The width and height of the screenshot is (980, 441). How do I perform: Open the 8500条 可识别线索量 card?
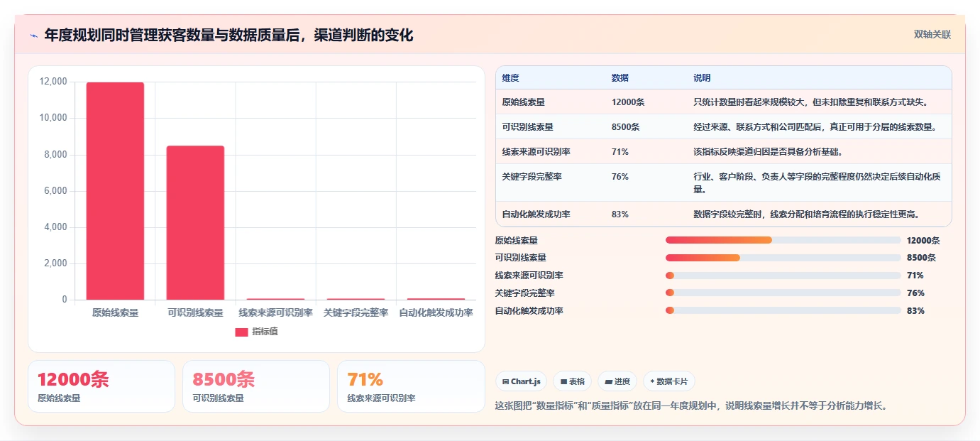coord(256,386)
